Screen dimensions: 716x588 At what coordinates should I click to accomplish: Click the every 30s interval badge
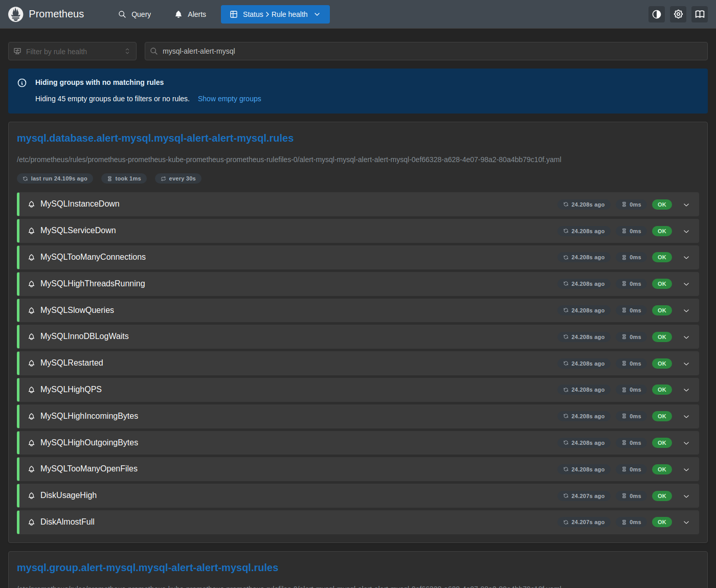178,178
